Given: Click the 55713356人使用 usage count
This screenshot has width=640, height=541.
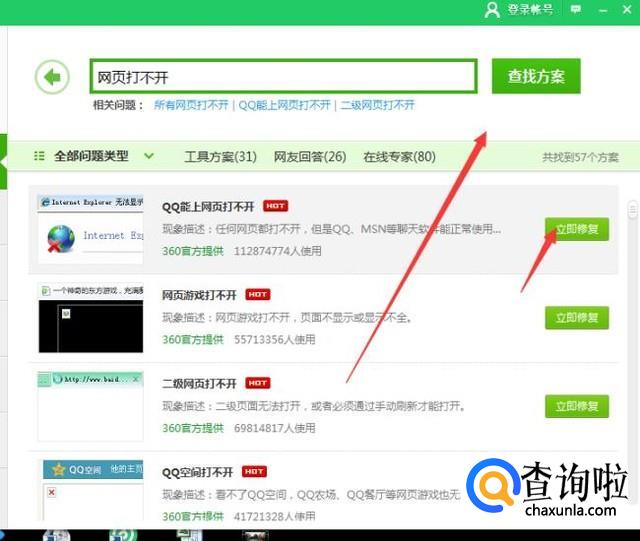Looking at the screenshot, I should point(275,340).
